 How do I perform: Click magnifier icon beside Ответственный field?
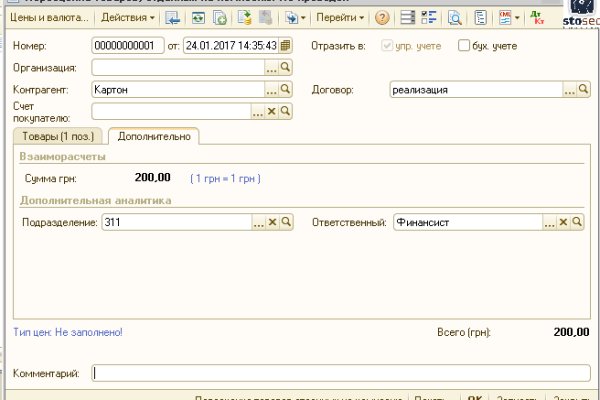tap(576, 222)
